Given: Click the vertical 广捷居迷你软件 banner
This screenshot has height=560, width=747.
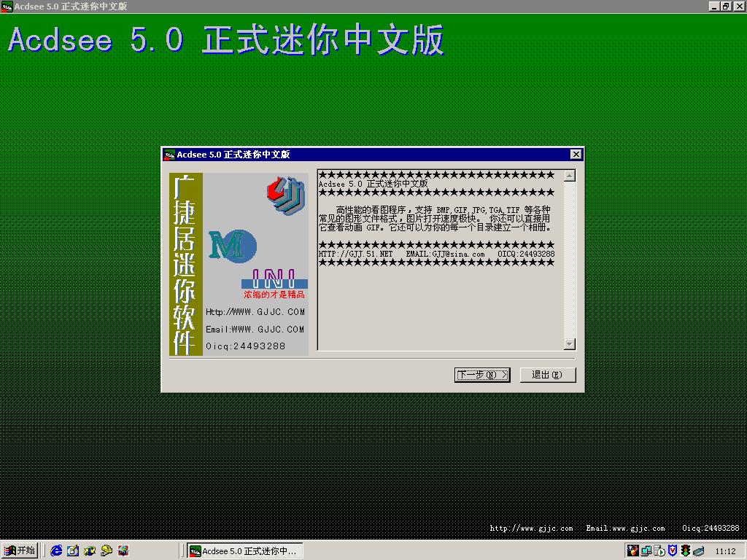Looking at the screenshot, I should click(x=186, y=264).
